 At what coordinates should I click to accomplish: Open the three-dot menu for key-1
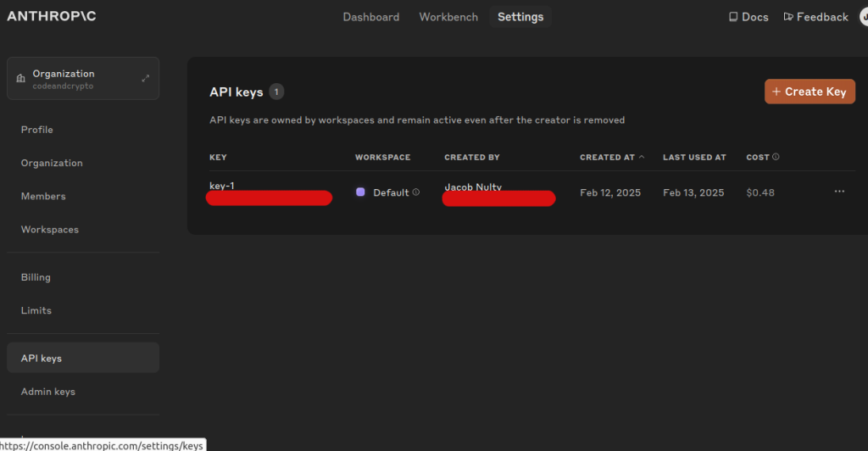tap(839, 191)
